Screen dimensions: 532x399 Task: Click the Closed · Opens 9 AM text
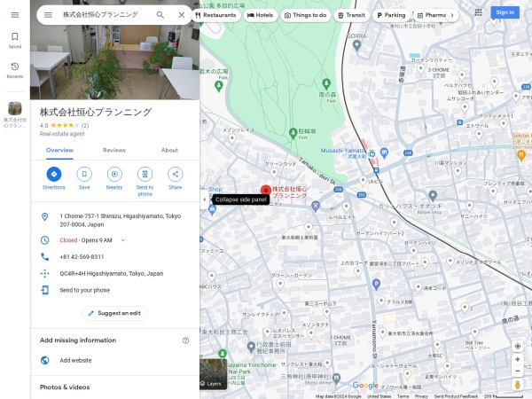tap(86, 240)
